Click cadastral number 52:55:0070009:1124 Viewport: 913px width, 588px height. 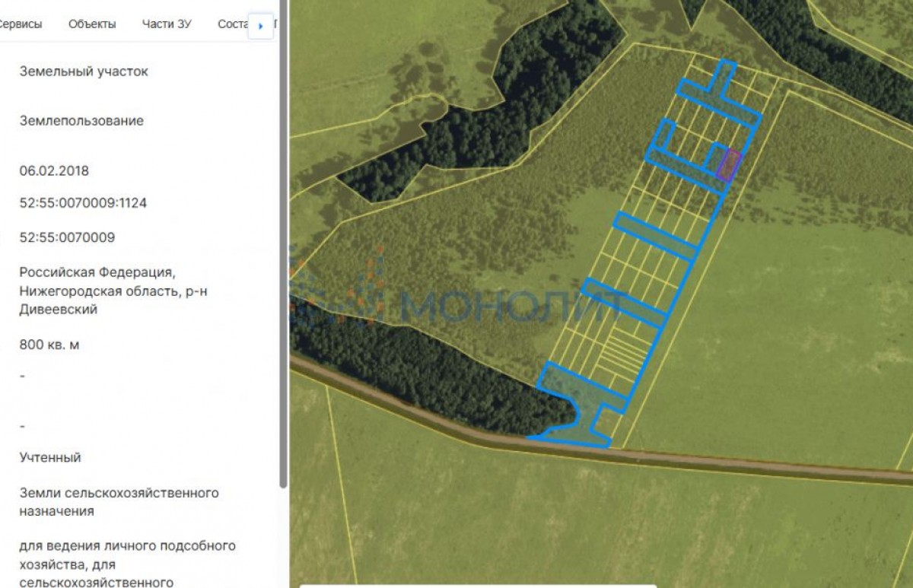point(83,203)
